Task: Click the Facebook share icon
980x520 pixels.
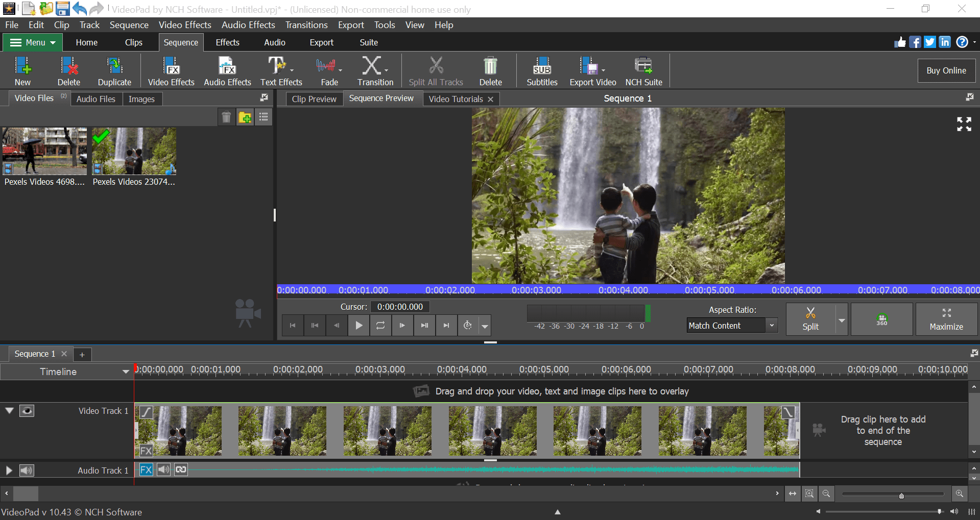Action: click(915, 42)
